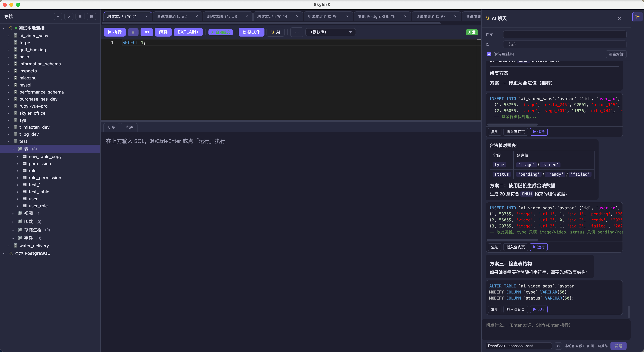Image resolution: width=644 pixels, height=352 pixels.
Task: Open the DeepSeek · deepseek-chat model selector
Action: 519,346
